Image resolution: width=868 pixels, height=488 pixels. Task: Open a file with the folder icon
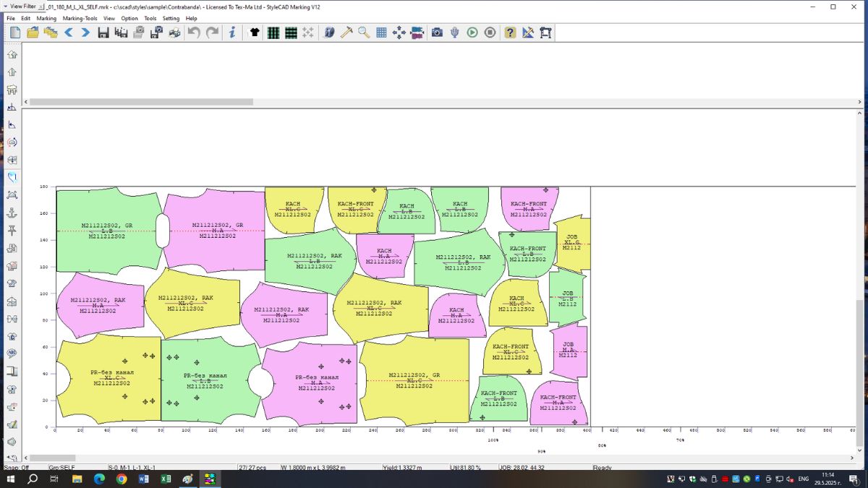(33, 33)
